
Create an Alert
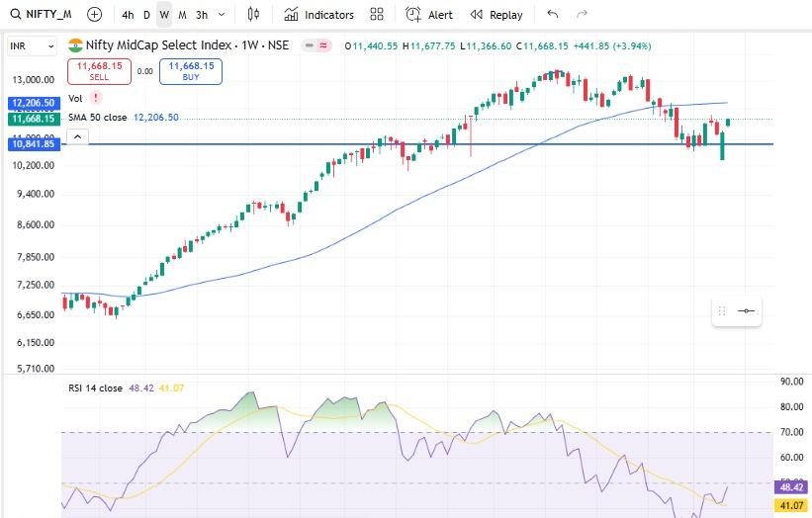pyautogui.click(x=429, y=15)
